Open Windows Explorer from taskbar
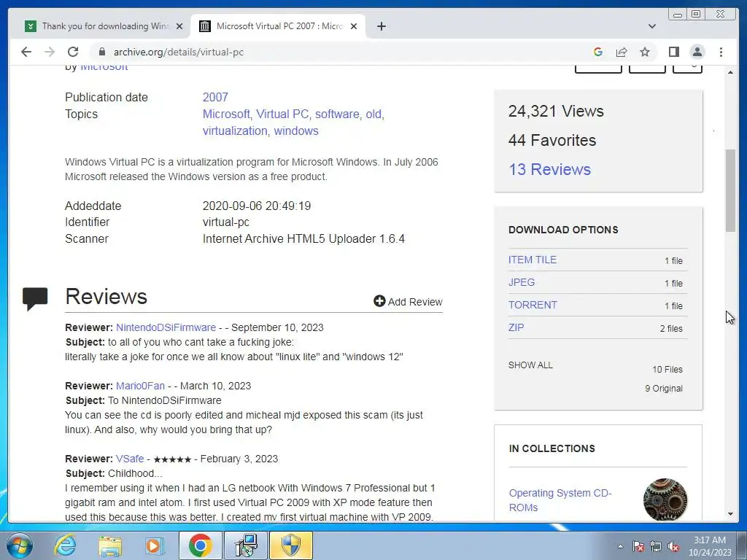The height and width of the screenshot is (560, 747). (110, 545)
